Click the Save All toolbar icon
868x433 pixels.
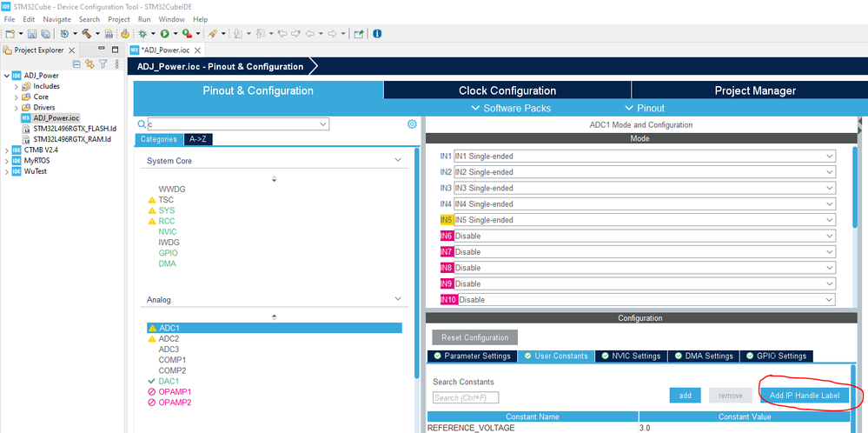pos(46,34)
